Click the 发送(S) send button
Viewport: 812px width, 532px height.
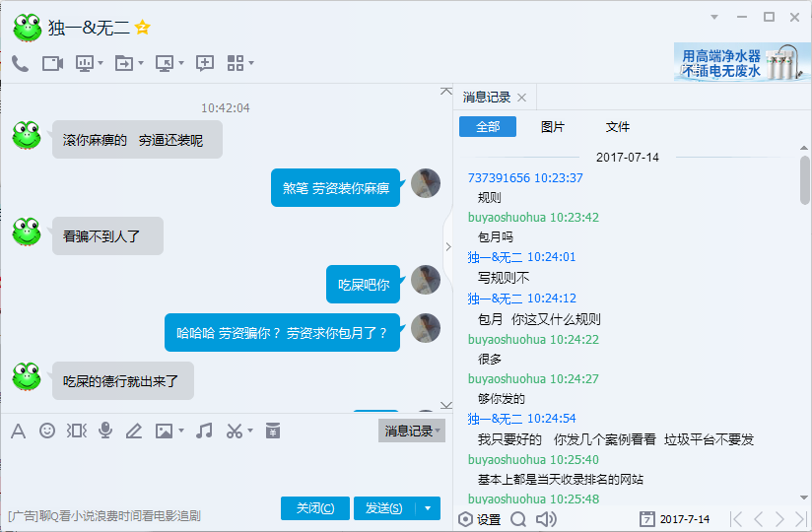pyautogui.click(x=384, y=508)
